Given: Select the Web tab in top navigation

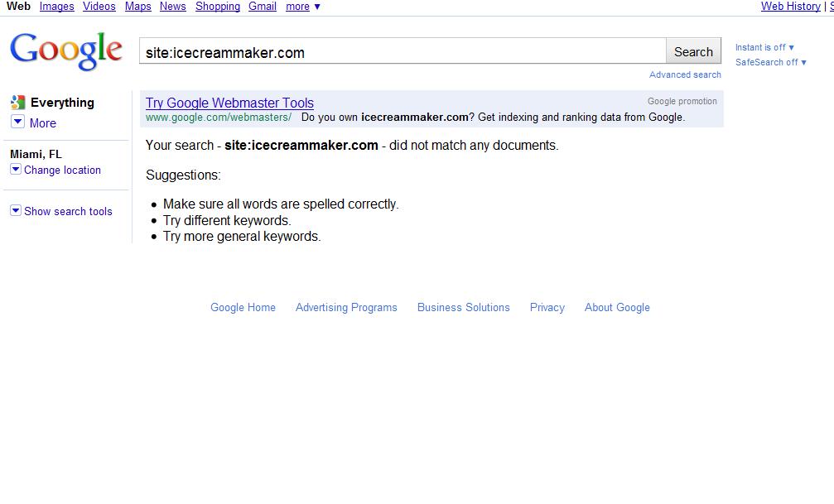Looking at the screenshot, I should click(18, 7).
